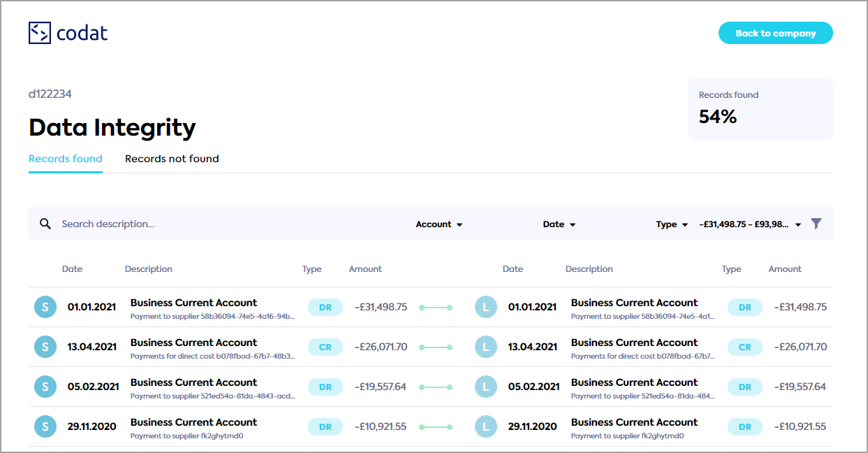
Task: Click the left DR badge for 05.02.2021
Action: [325, 387]
